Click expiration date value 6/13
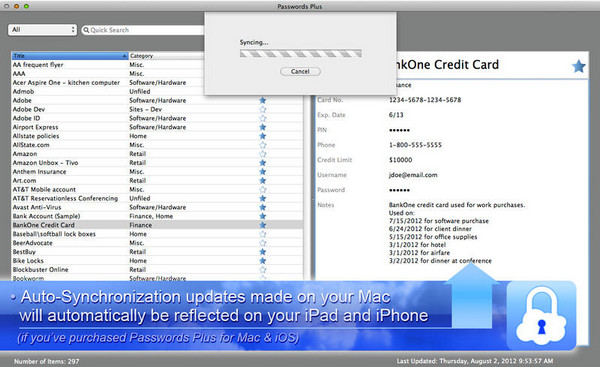Image resolution: width=600 pixels, height=367 pixels. (396, 115)
